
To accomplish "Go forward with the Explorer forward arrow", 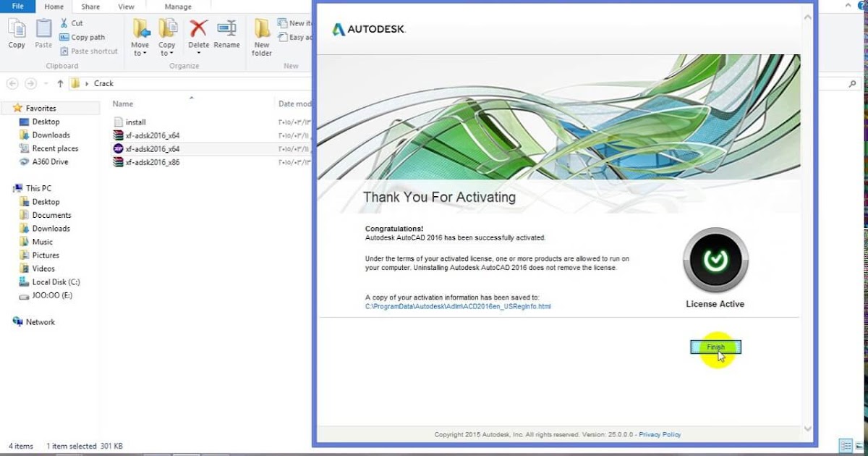I will pyautogui.click(x=30, y=83).
